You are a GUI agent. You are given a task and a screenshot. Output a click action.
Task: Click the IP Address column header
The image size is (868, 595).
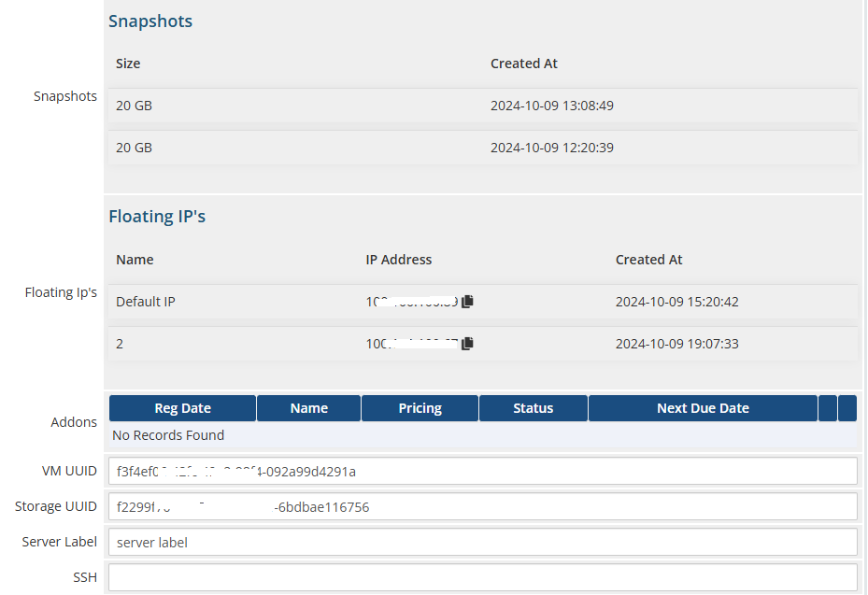[398, 260]
